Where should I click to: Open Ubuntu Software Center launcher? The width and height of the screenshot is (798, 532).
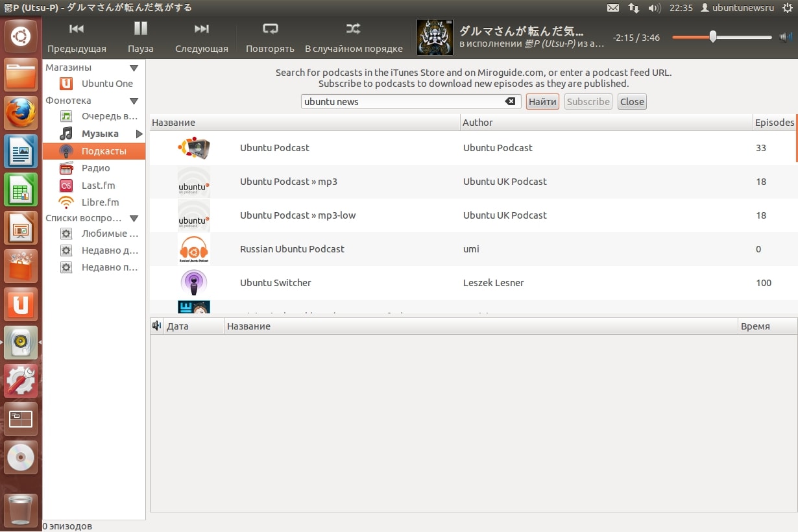[x=21, y=266]
